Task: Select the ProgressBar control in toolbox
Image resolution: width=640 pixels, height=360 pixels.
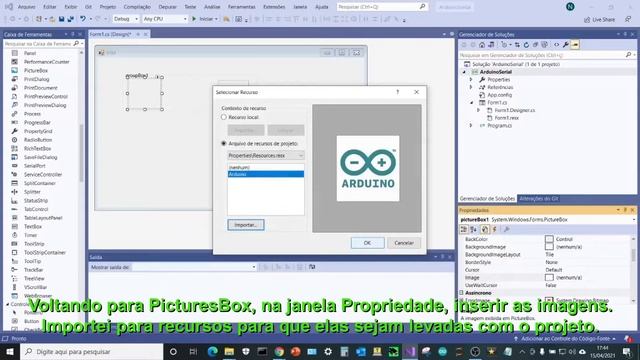Action: point(37,122)
